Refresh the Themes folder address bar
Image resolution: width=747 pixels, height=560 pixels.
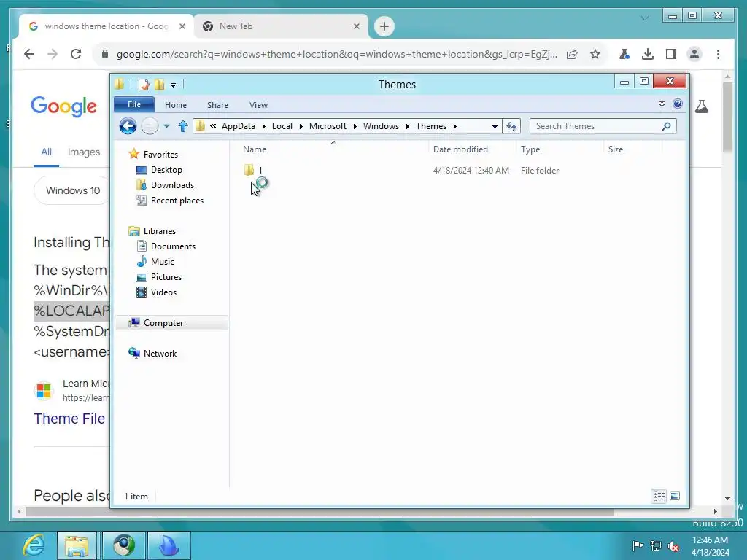tap(511, 126)
